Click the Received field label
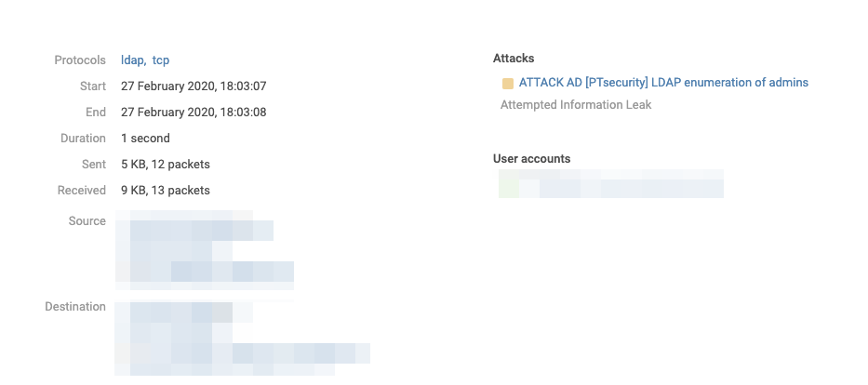This screenshot has width=868, height=385. 82,191
